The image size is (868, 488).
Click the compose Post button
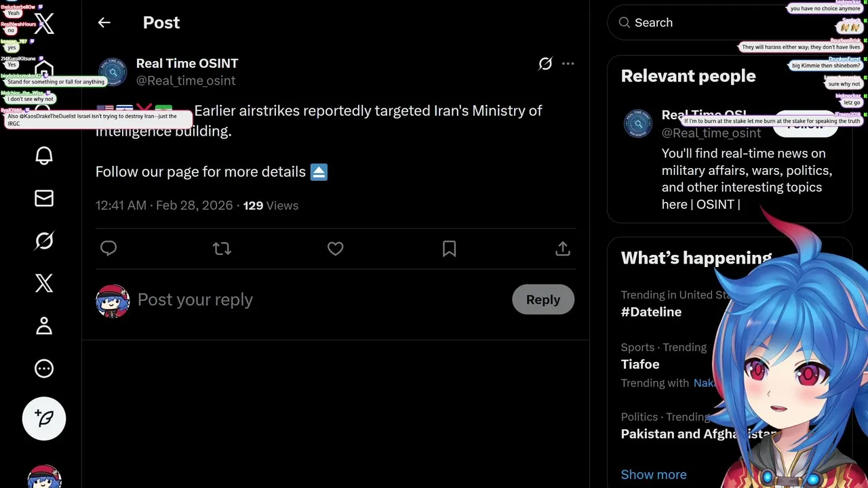[x=44, y=418]
